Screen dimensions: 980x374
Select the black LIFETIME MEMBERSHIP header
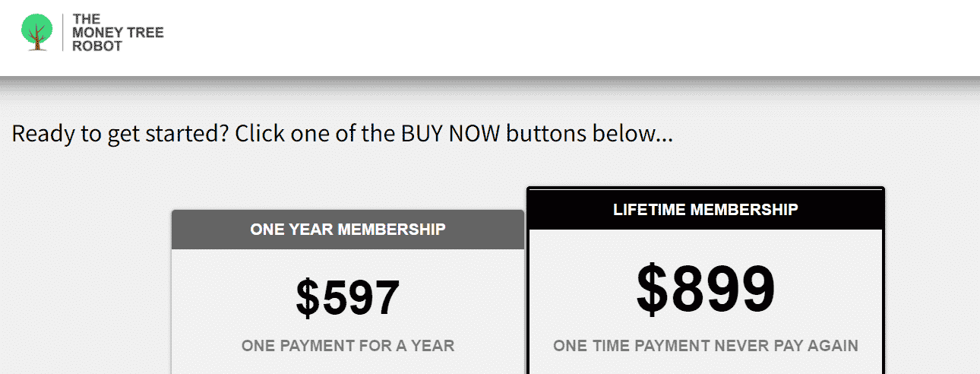coord(706,208)
